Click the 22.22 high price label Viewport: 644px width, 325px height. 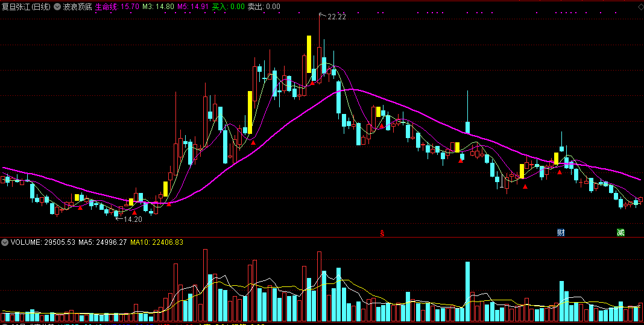coord(337,17)
